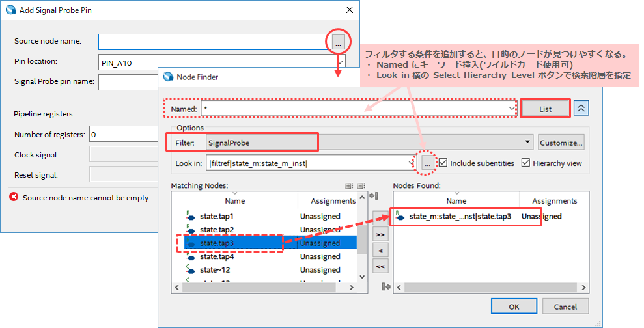The width and height of the screenshot is (644, 328).
Task: Click the Add Signal Probe Pin title icon
Action: pyautogui.click(x=11, y=10)
